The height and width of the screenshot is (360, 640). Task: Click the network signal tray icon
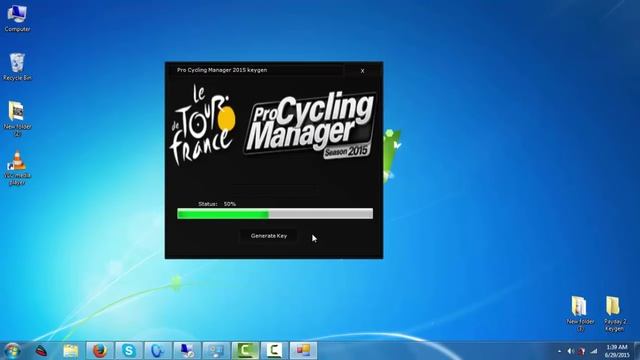pyautogui.click(x=594, y=351)
